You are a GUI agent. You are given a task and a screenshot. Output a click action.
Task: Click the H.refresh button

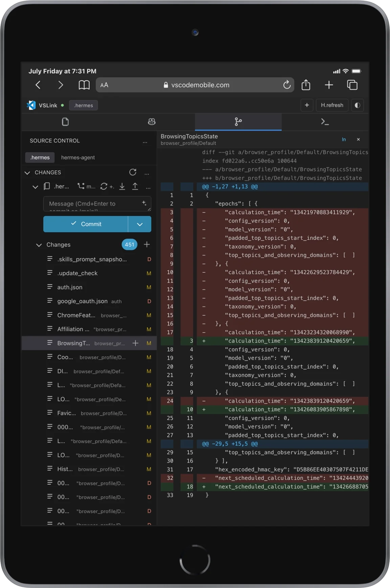click(332, 105)
